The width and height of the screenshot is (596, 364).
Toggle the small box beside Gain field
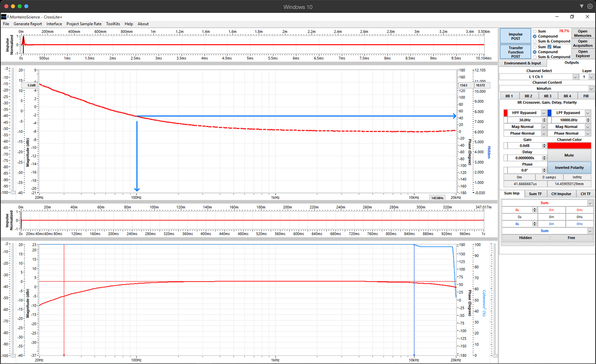(506, 146)
